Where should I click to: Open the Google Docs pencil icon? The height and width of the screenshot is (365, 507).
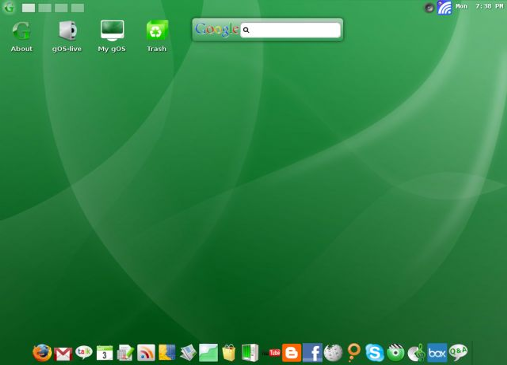tap(125, 353)
